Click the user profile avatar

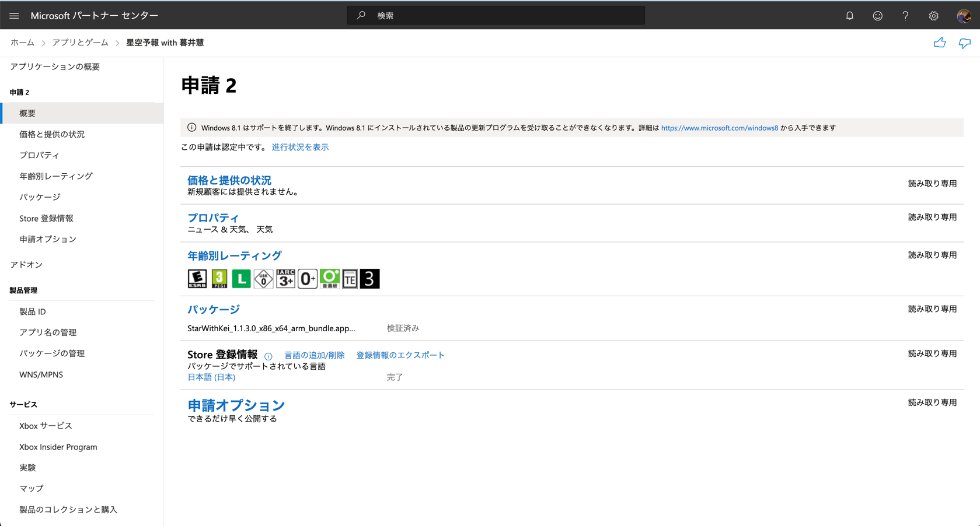click(x=964, y=16)
